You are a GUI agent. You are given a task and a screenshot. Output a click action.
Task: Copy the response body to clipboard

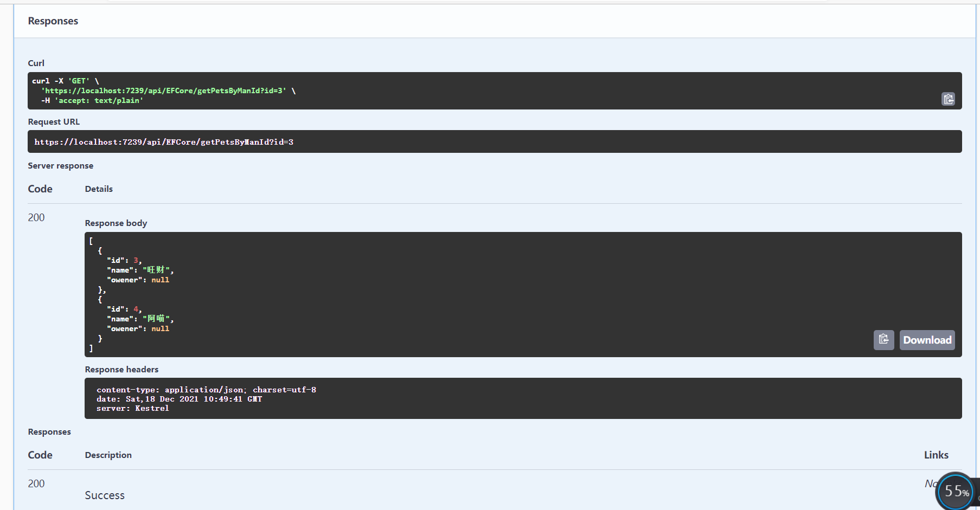pos(883,340)
